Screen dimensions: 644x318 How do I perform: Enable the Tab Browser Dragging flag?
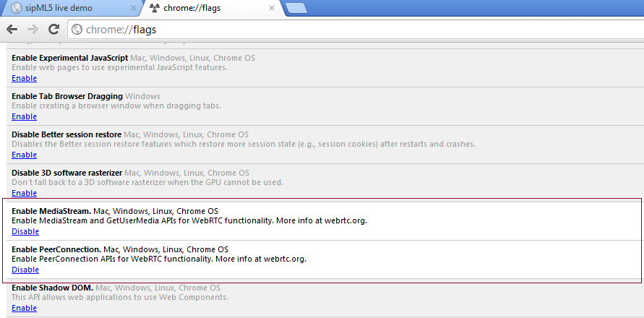point(24,116)
